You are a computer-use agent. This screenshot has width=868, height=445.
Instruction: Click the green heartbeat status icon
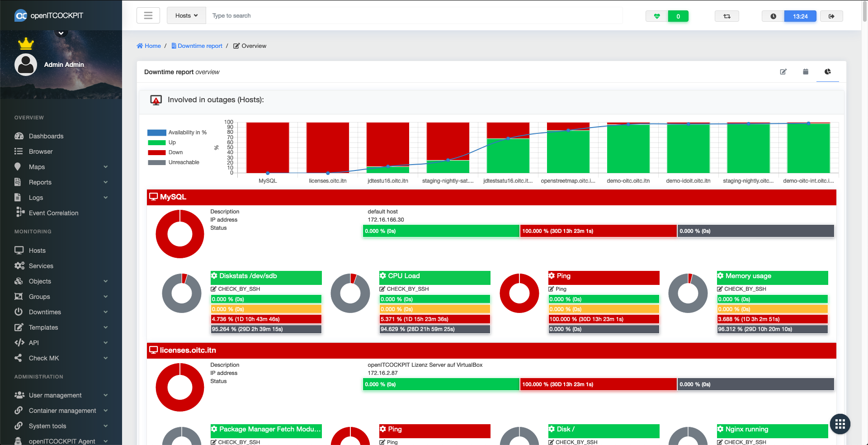[x=657, y=16]
